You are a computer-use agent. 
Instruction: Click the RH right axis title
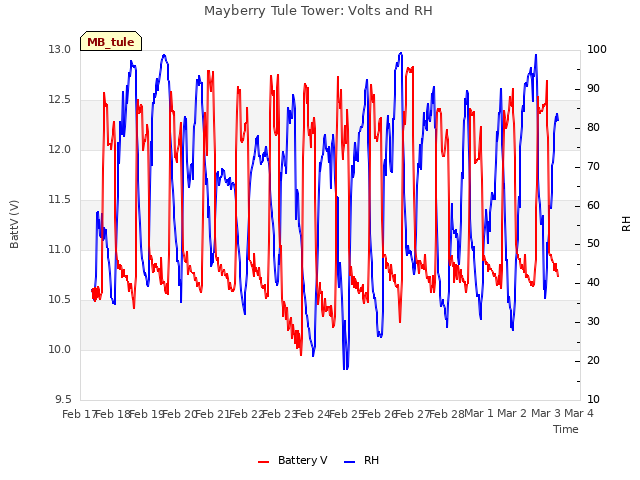(626, 224)
